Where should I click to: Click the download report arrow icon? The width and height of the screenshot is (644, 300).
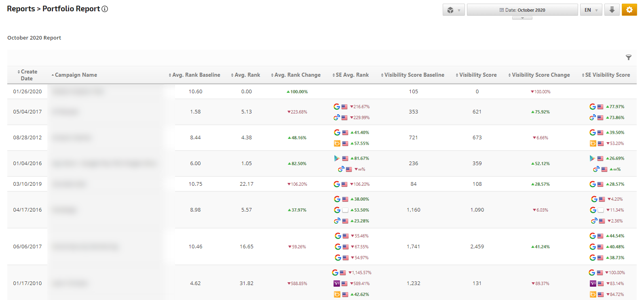(612, 10)
